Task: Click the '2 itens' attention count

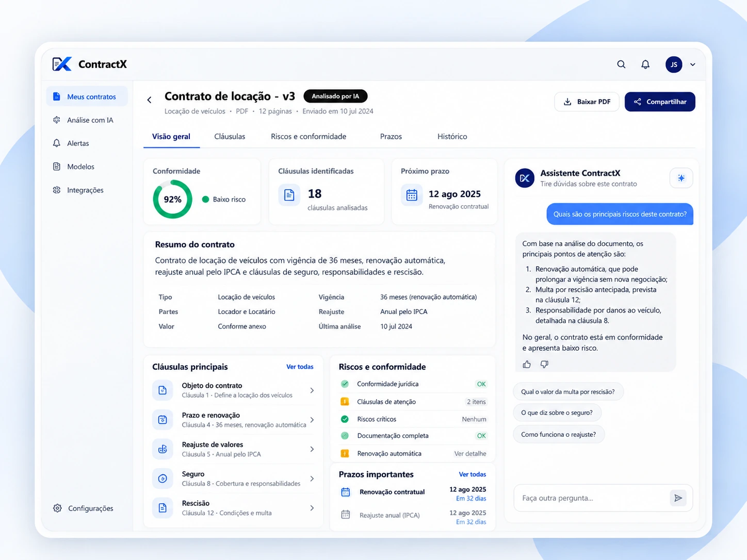Action: (476, 402)
